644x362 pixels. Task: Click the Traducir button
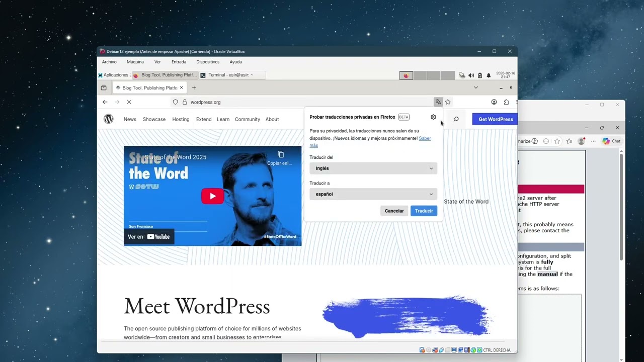click(424, 211)
